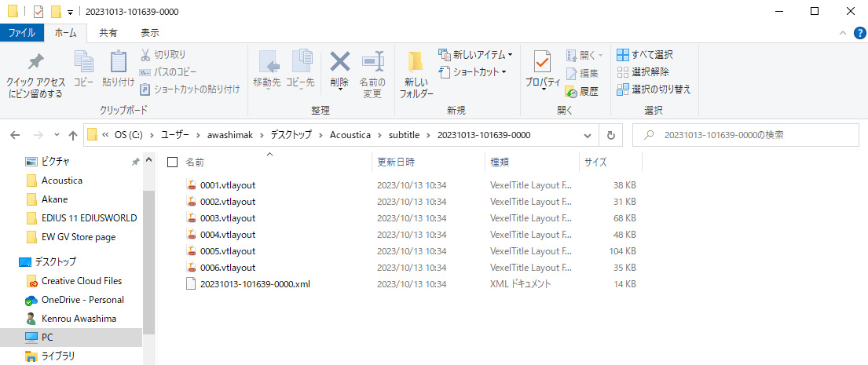Sort by Name (名前) column header
The height and width of the screenshot is (365, 868).
click(194, 162)
